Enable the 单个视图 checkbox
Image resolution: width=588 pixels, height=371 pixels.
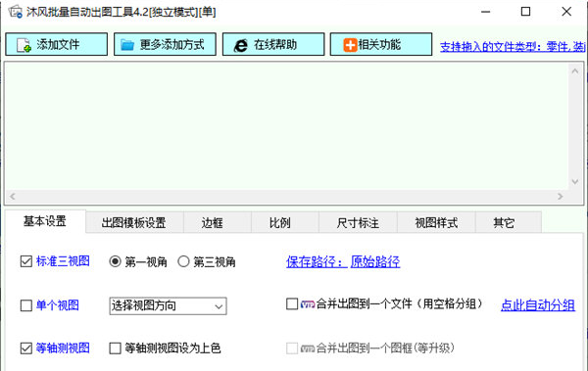[x=25, y=305]
